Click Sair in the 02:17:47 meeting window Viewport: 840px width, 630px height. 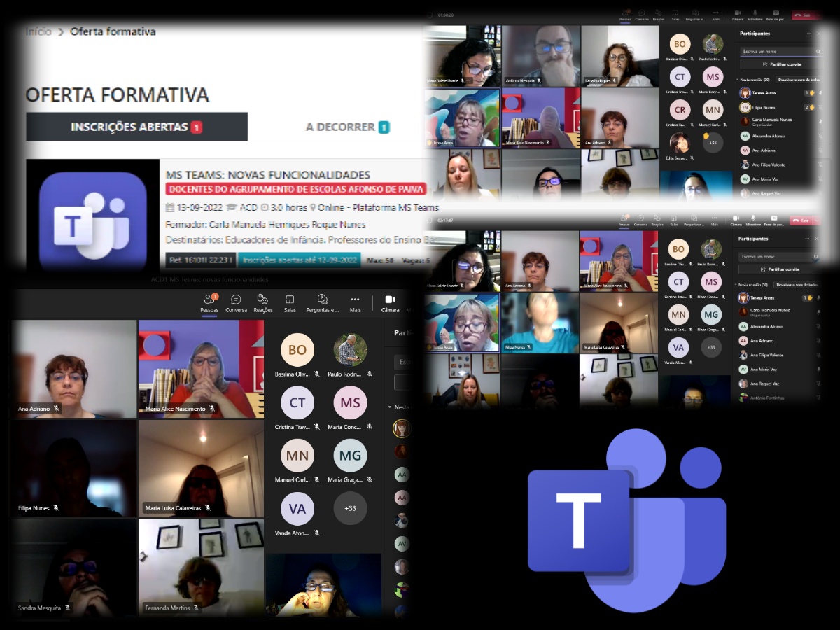click(x=800, y=220)
